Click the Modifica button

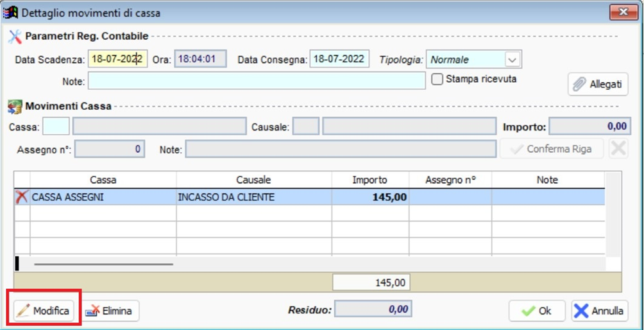point(44,311)
